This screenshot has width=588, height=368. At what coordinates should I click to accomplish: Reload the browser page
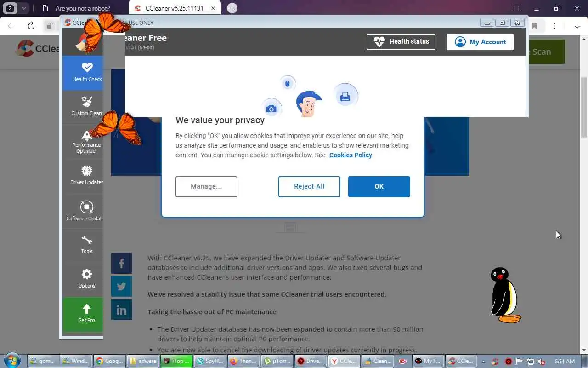[31, 26]
